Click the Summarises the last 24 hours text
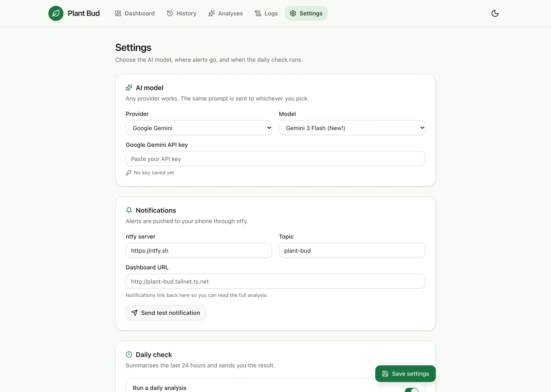The image size is (551, 392). [x=200, y=366]
